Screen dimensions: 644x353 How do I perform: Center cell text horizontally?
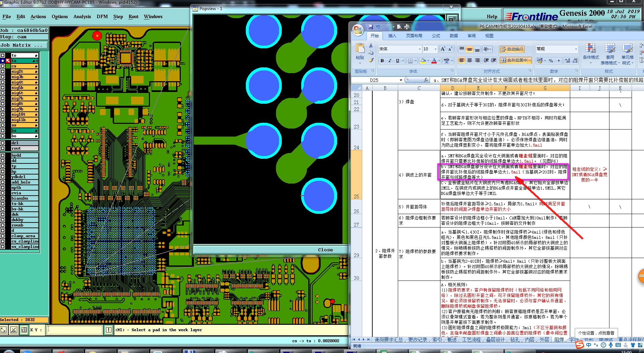[470, 60]
